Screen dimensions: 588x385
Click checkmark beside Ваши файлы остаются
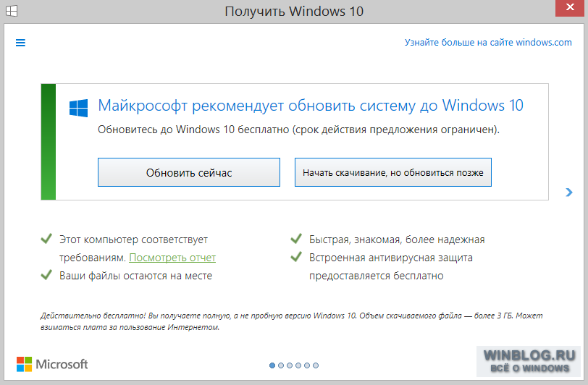(46, 275)
